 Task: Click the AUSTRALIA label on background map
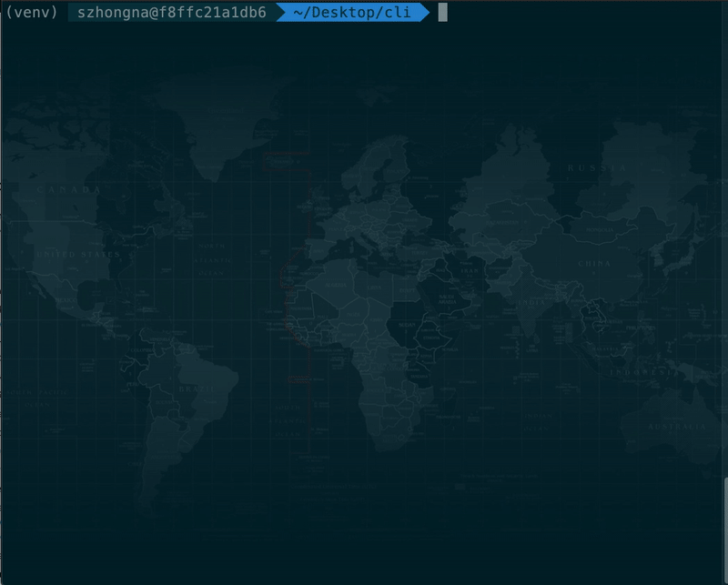[x=677, y=426]
